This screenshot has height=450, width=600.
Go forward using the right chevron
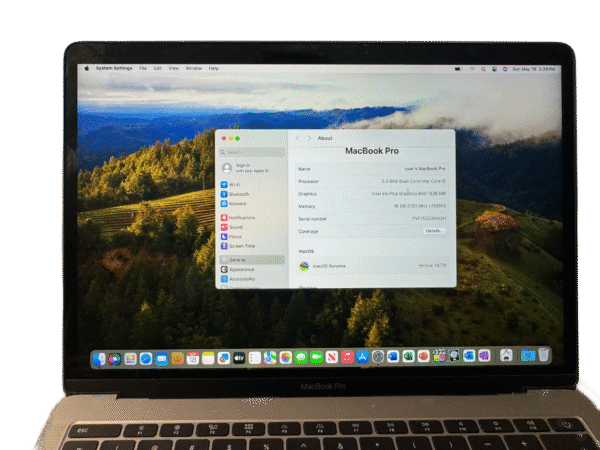(x=309, y=138)
